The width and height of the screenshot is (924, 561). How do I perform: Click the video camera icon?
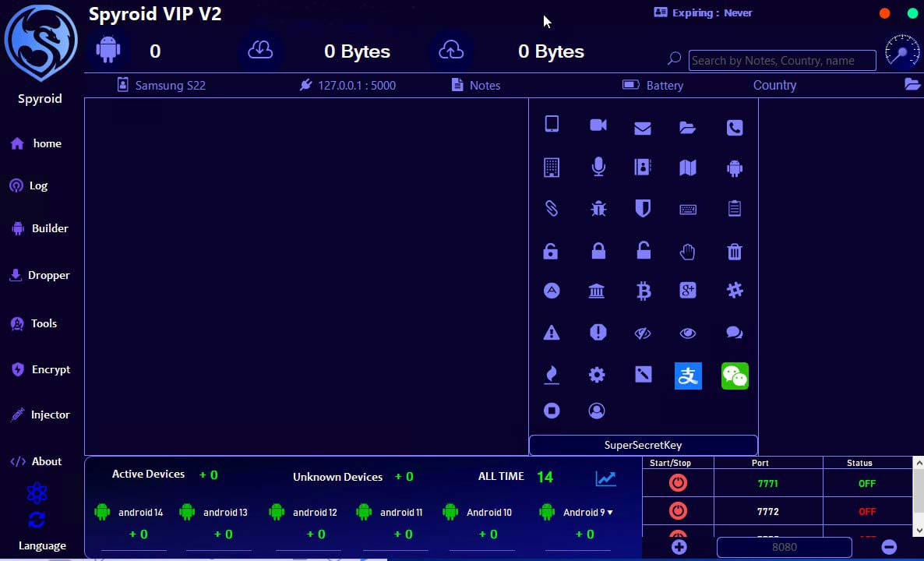598,125
